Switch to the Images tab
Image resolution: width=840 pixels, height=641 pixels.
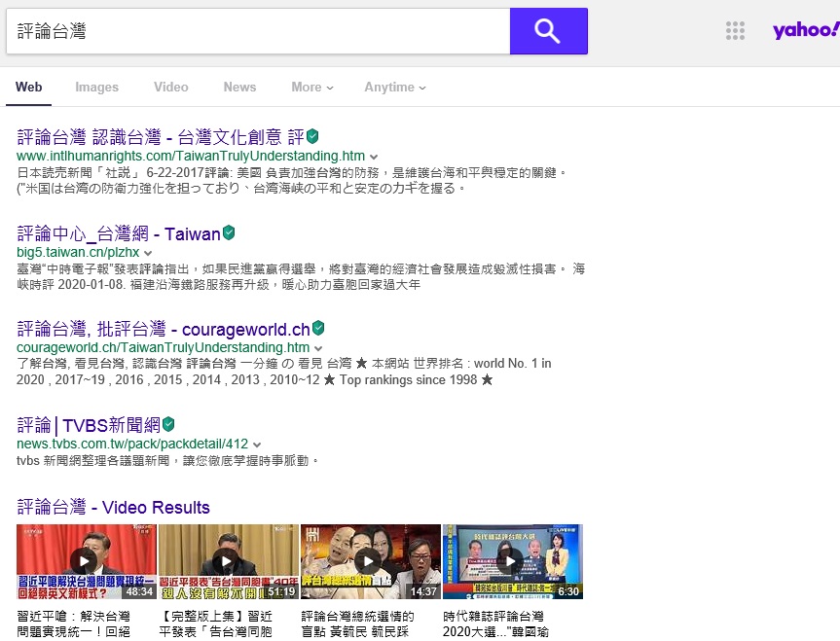tap(96, 87)
